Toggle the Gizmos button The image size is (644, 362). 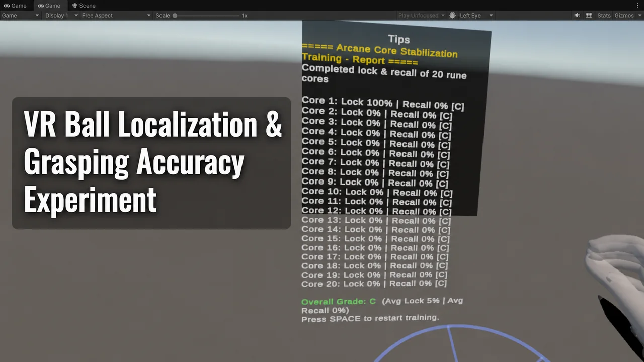point(624,16)
